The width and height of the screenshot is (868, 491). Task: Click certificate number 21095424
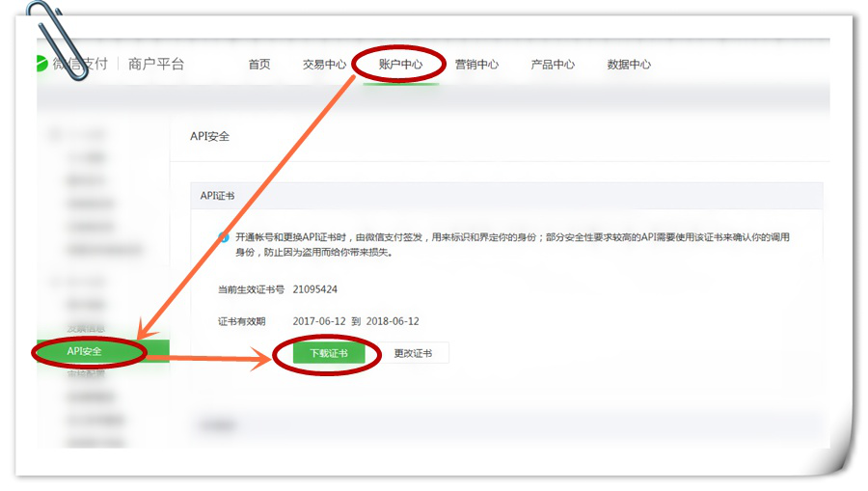coord(315,289)
